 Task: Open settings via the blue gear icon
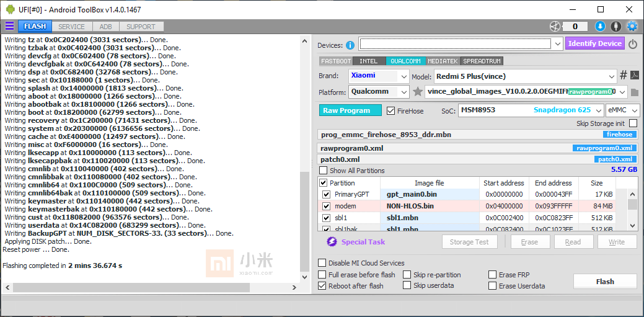click(x=632, y=26)
